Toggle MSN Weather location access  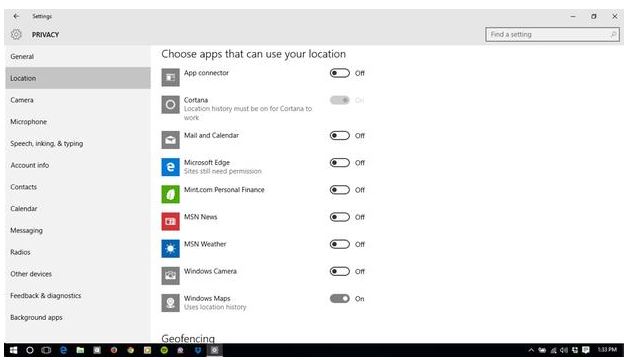pyautogui.click(x=340, y=244)
